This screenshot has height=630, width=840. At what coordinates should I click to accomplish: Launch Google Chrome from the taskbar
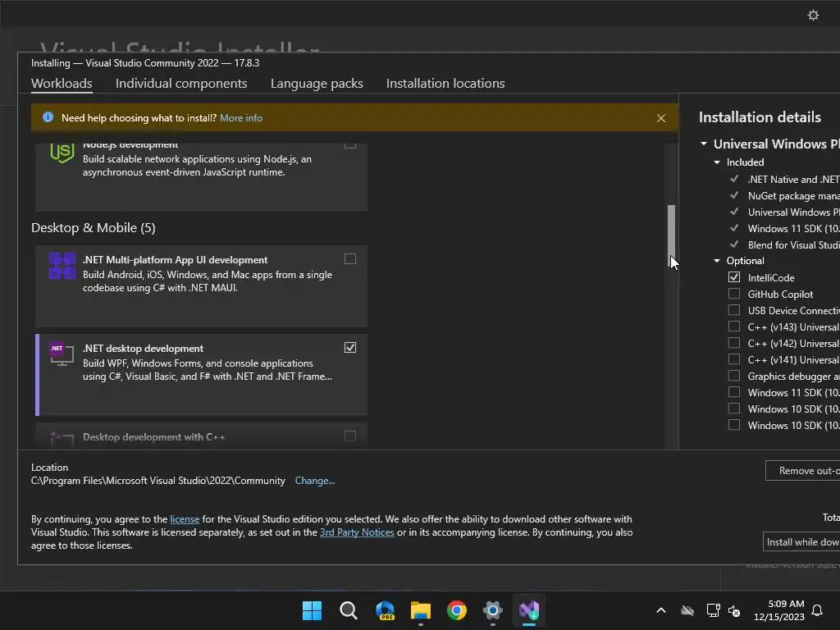(457, 610)
